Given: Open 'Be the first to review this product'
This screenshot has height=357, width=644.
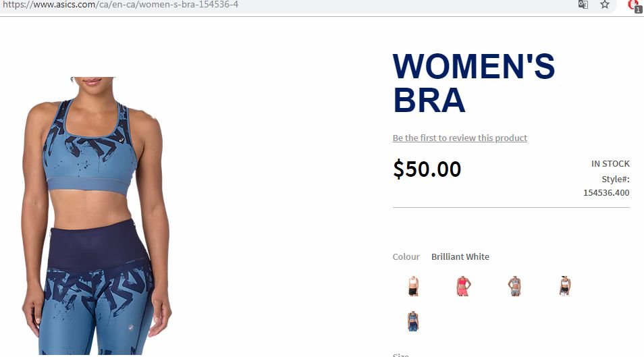Looking at the screenshot, I should point(460,138).
